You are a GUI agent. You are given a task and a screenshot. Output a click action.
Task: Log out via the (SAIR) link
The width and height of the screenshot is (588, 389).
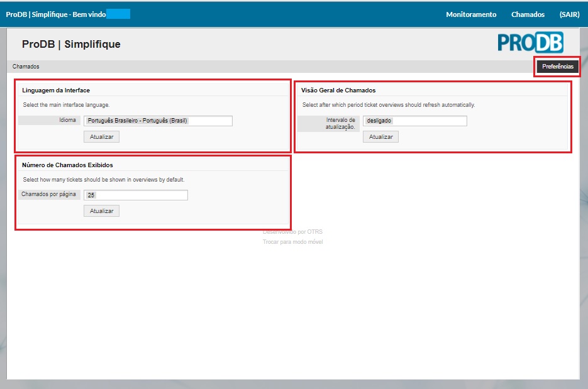[x=569, y=14]
